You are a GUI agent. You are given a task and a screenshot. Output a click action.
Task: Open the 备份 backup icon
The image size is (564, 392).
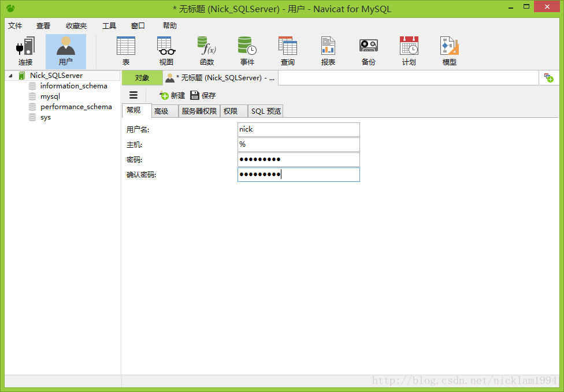click(369, 51)
